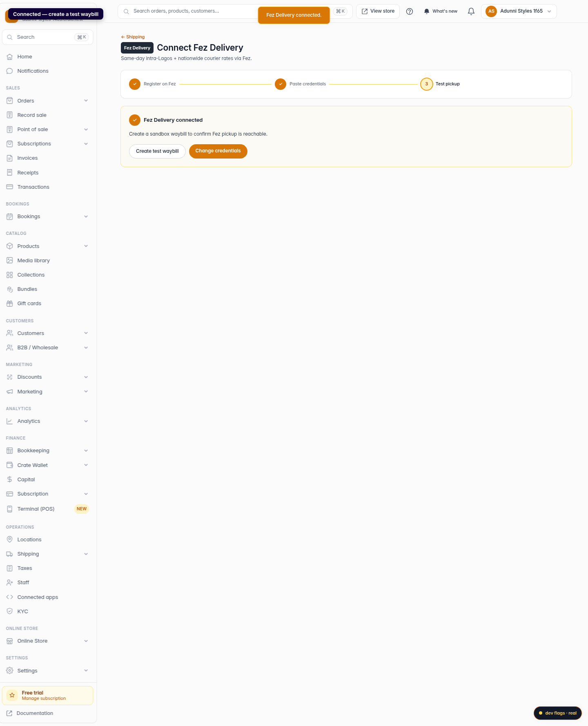Click the Home house icon
Screen dimensions: 588x726
pyautogui.click(x=10, y=57)
